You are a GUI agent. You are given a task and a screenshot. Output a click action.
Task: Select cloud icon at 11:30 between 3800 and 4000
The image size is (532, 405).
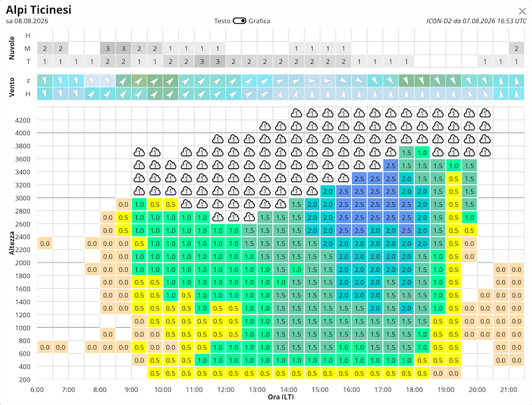(x=218, y=139)
